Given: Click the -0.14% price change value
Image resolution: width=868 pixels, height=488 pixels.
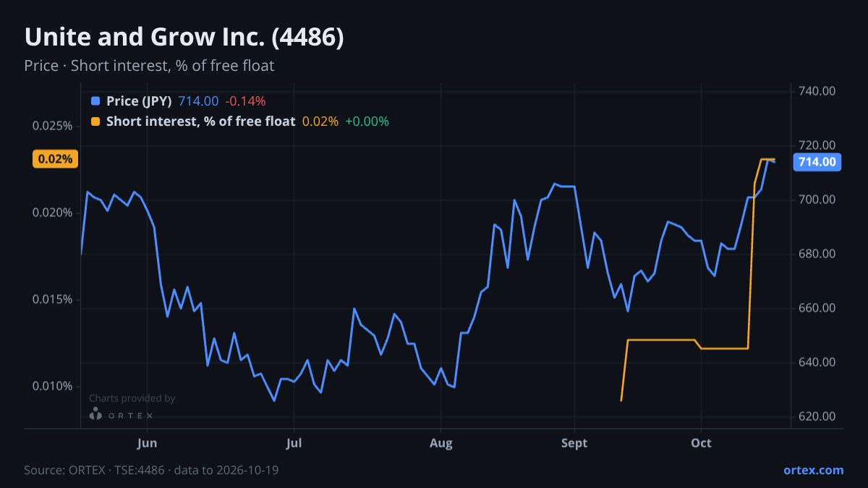Looking at the screenshot, I should coord(245,101).
